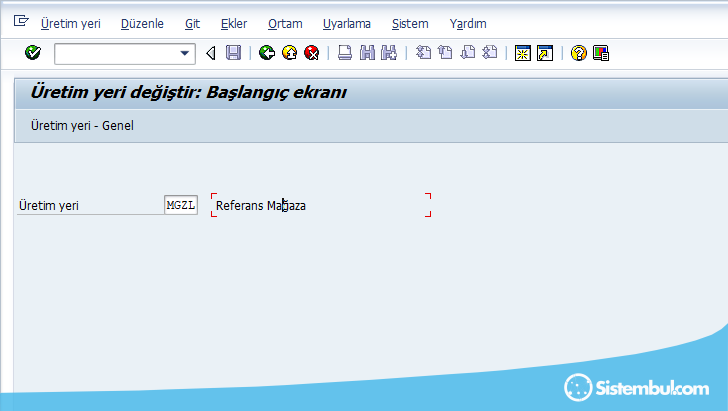This screenshot has height=411, width=728.
Task: Open the Uyarlama menu
Action: (347, 24)
